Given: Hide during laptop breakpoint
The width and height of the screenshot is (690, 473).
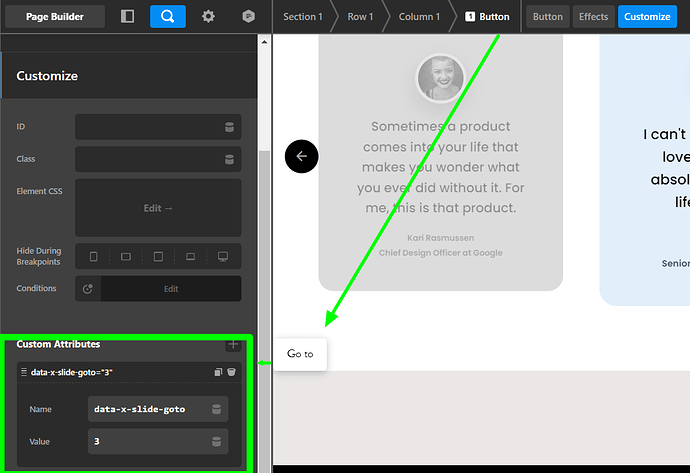Looking at the screenshot, I should tap(191, 257).
